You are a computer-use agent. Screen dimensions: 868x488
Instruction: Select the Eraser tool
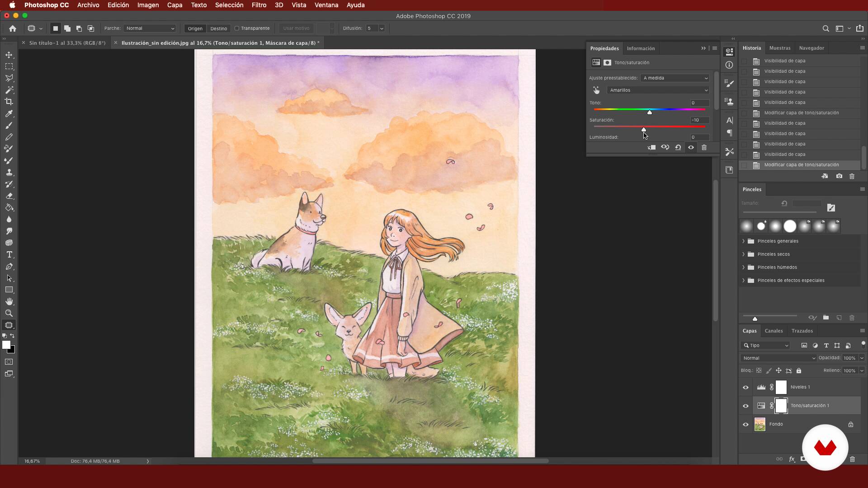(9, 196)
